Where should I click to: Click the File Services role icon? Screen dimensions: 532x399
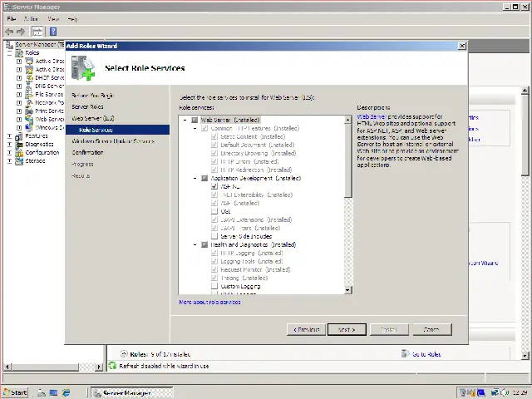[x=30, y=94]
